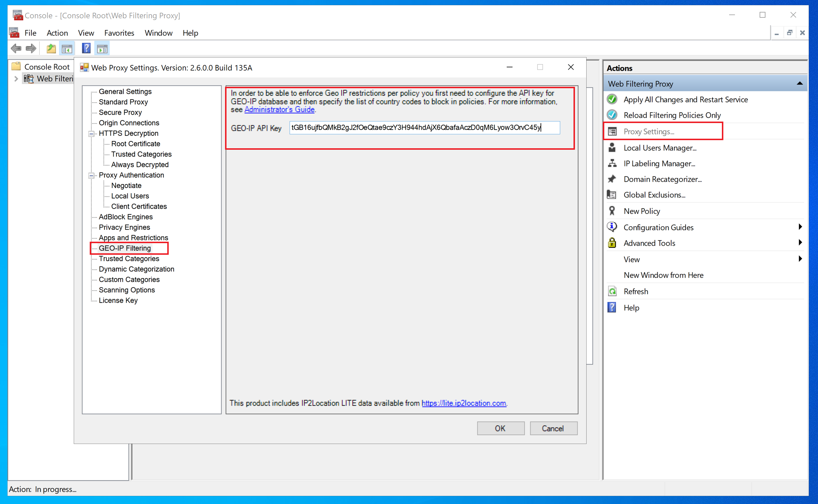Toggle the Show/Hide Console Tree icon
Image resolution: width=818 pixels, height=504 pixels.
pyautogui.click(x=67, y=49)
